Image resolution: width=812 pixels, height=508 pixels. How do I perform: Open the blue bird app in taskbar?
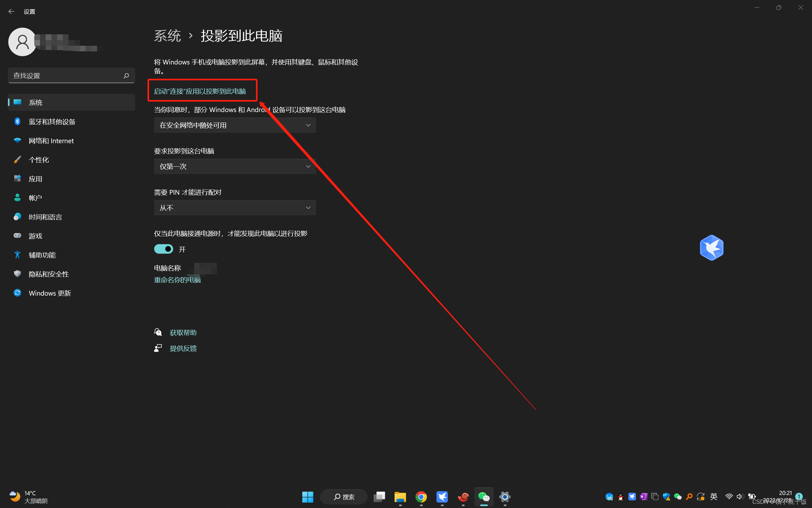click(442, 497)
